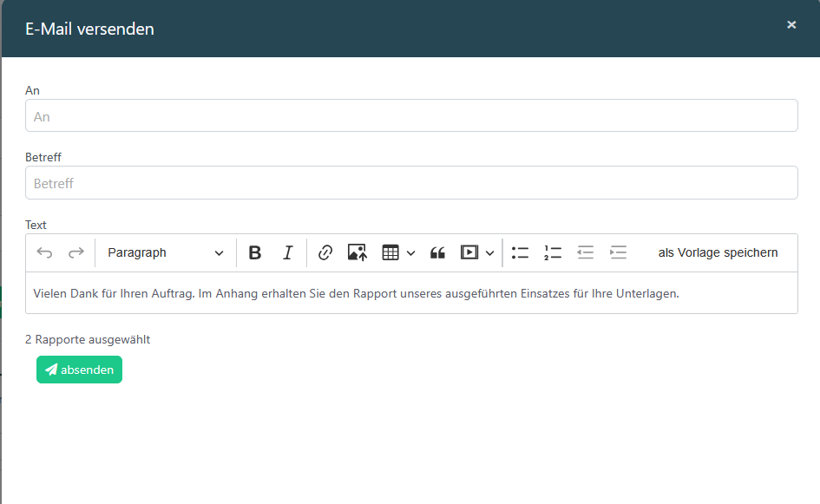This screenshot has width=820, height=504.
Task: Click the '2 Rapporte ausgewählt' text
Action: (x=88, y=340)
